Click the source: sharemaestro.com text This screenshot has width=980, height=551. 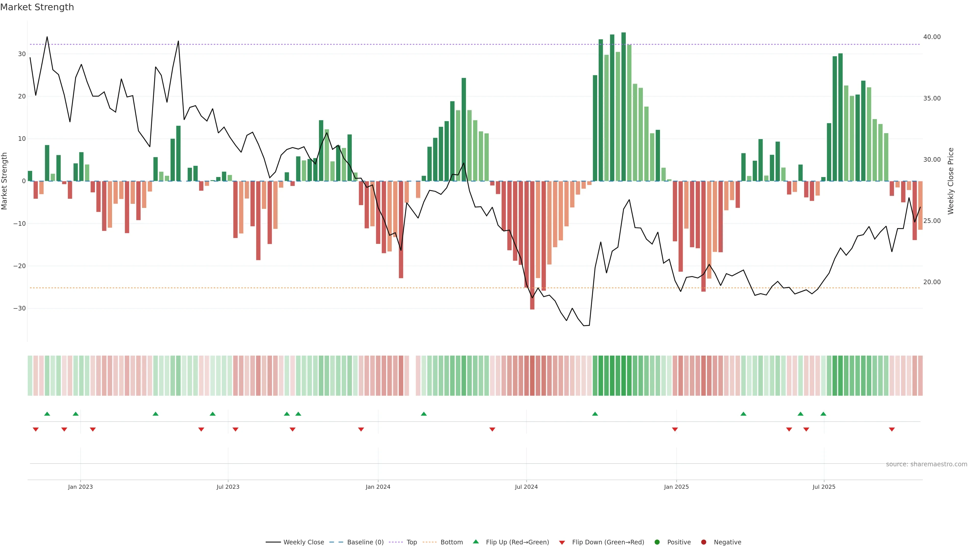(x=926, y=464)
